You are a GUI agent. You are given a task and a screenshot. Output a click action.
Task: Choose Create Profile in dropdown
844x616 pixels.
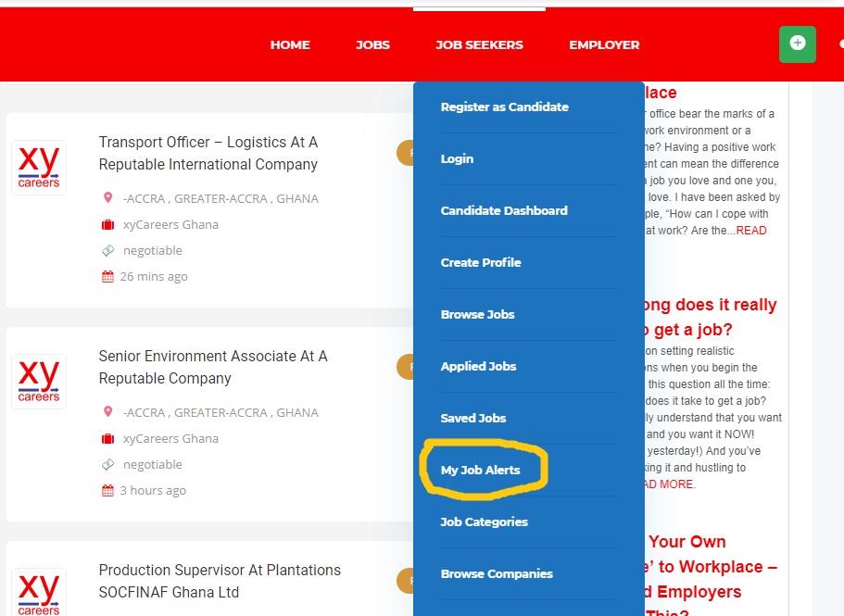(481, 262)
